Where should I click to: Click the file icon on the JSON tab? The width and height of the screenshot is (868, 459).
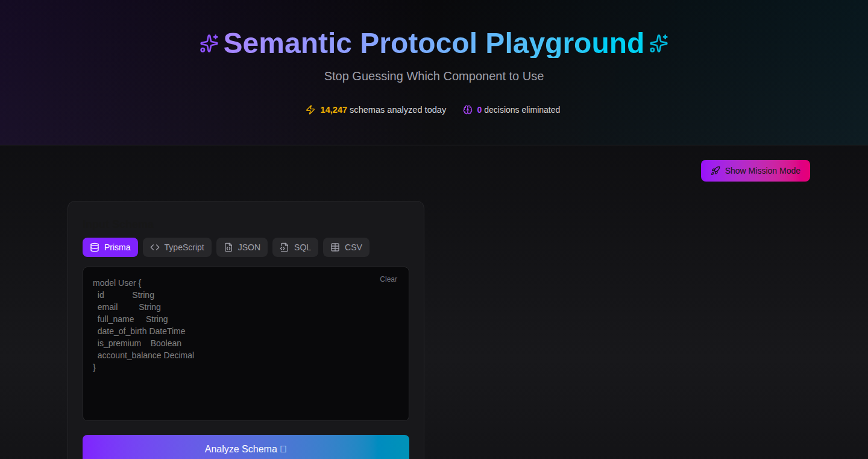228,247
